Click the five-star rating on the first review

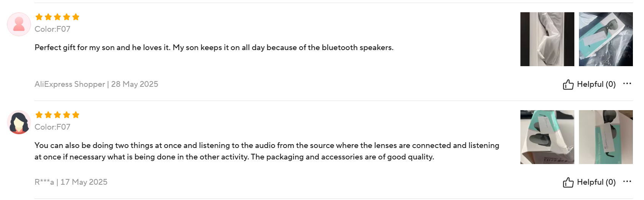(57, 17)
